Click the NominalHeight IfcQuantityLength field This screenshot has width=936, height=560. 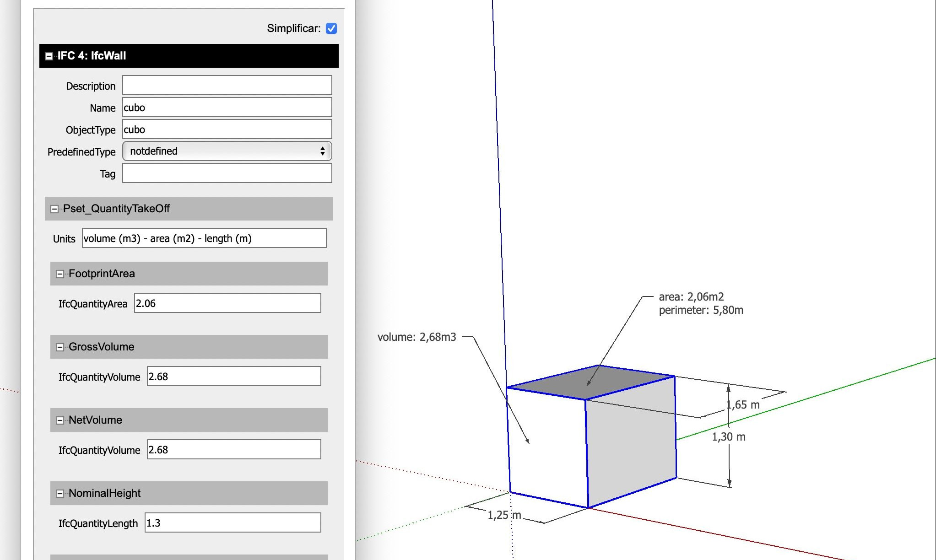click(233, 522)
